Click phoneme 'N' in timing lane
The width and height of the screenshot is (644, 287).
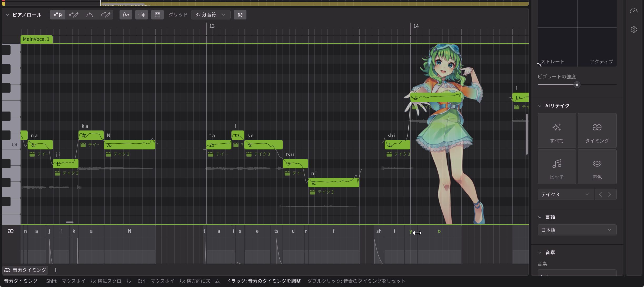pos(130,231)
